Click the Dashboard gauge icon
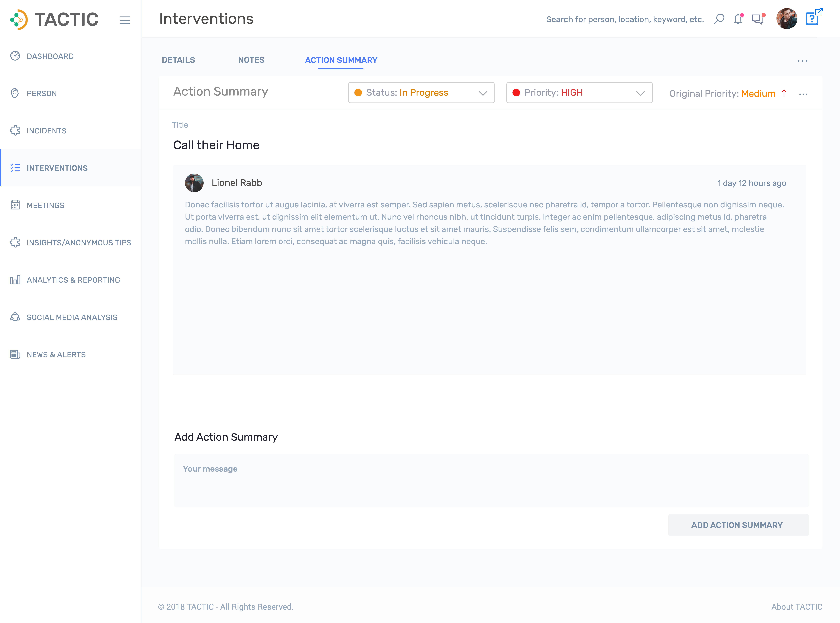Screen dimensions: 840x623 [15, 56]
